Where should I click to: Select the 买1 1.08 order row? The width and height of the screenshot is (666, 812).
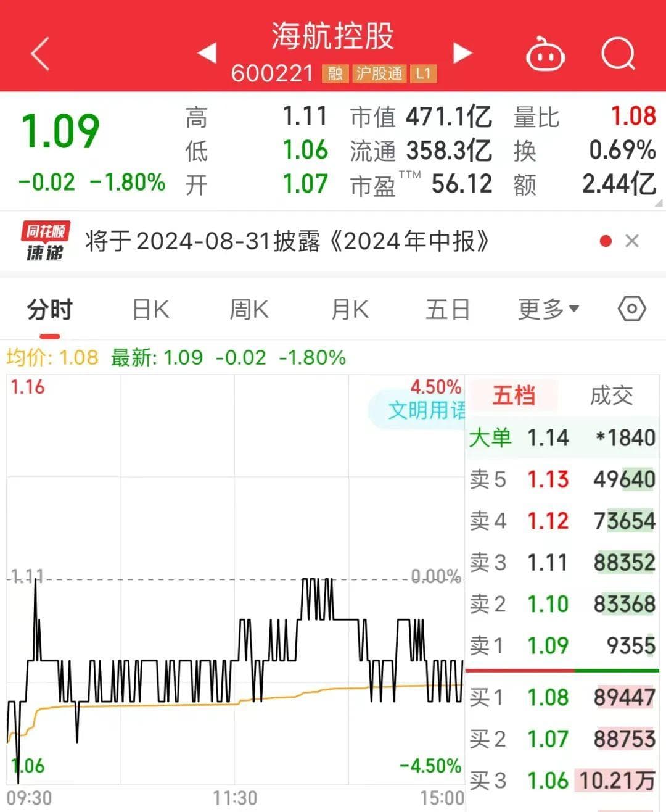(x=562, y=697)
